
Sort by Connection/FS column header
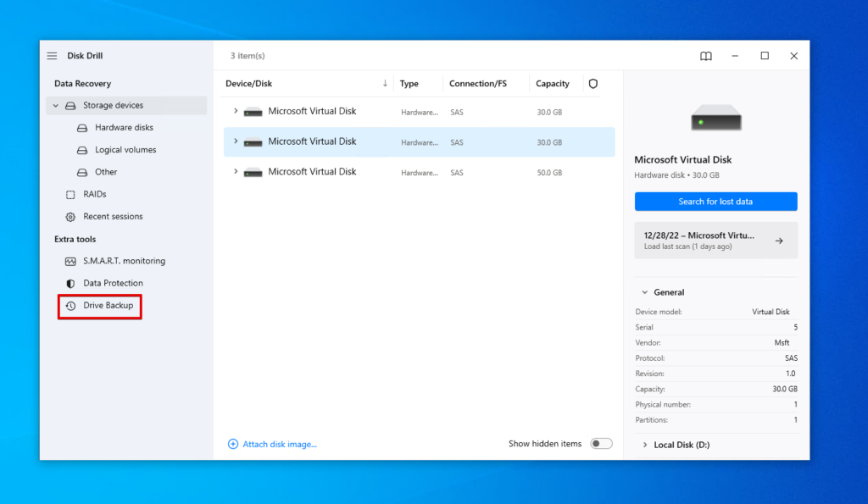478,84
